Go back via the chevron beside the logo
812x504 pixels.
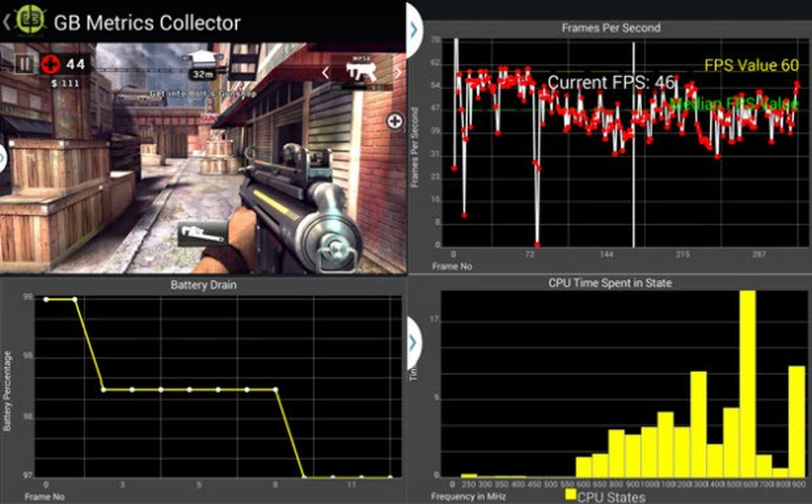(x=6, y=20)
